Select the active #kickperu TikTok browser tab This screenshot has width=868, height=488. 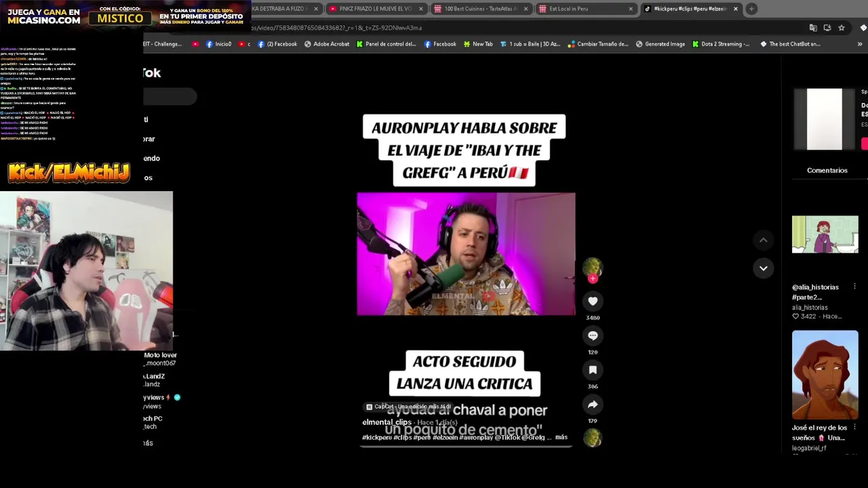point(690,9)
